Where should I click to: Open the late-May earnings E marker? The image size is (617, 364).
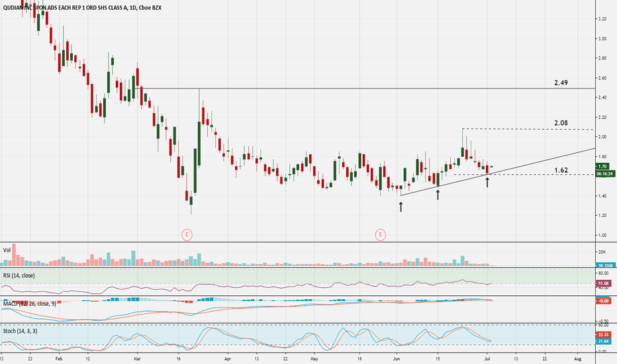pos(380,235)
